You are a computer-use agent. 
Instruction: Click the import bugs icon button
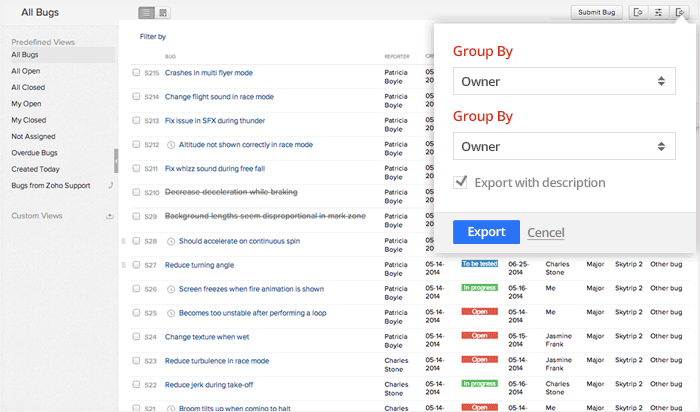[x=637, y=13]
